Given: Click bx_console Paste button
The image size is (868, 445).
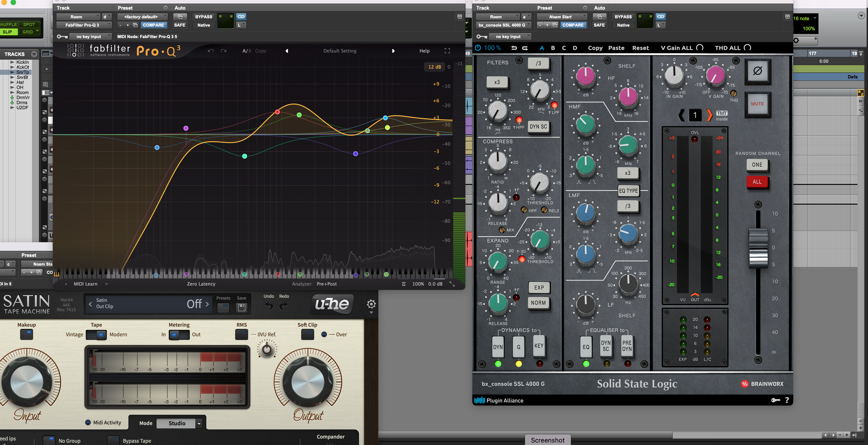Looking at the screenshot, I should (x=616, y=48).
